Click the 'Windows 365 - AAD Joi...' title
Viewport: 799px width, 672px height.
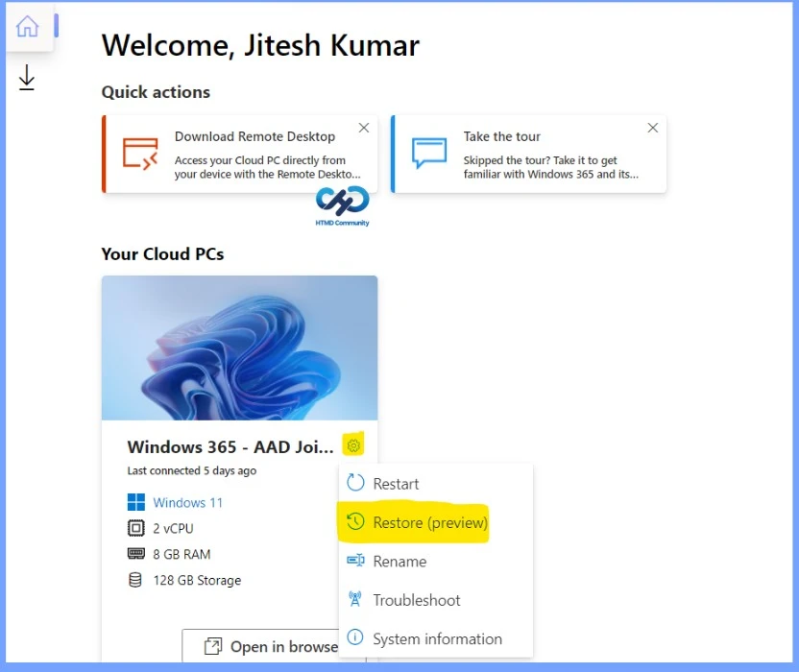click(230, 446)
